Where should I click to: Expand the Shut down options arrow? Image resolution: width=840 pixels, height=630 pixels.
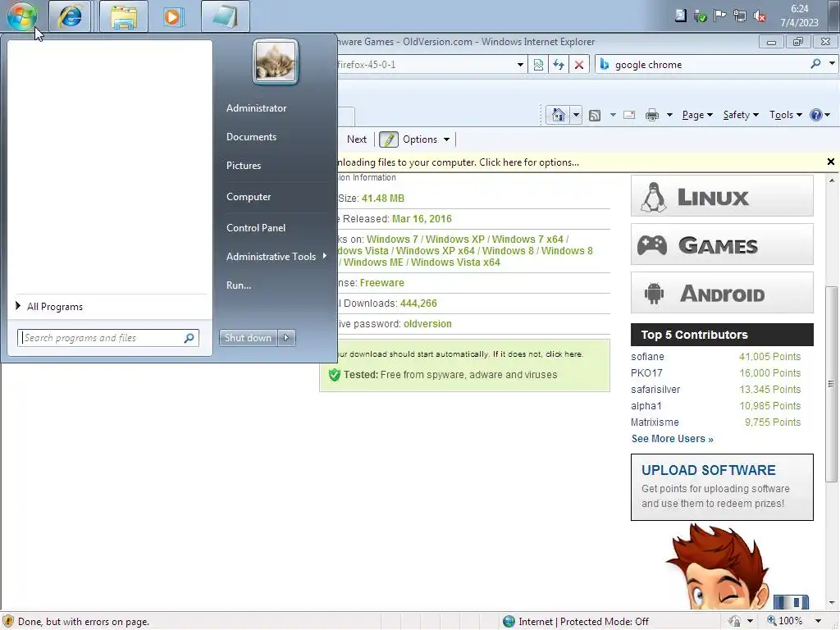(286, 338)
